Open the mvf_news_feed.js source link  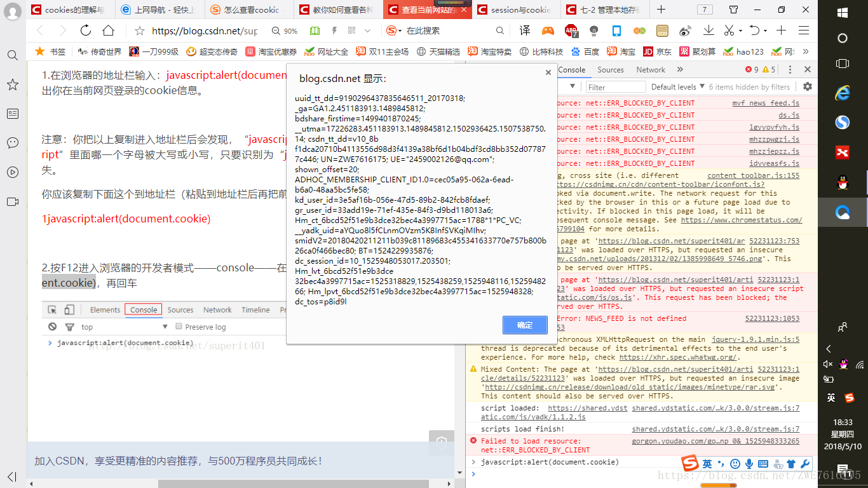click(766, 103)
